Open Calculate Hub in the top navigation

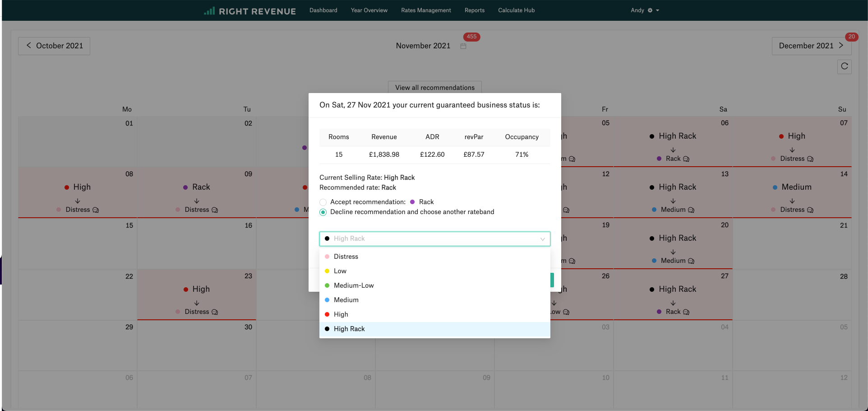(x=516, y=10)
